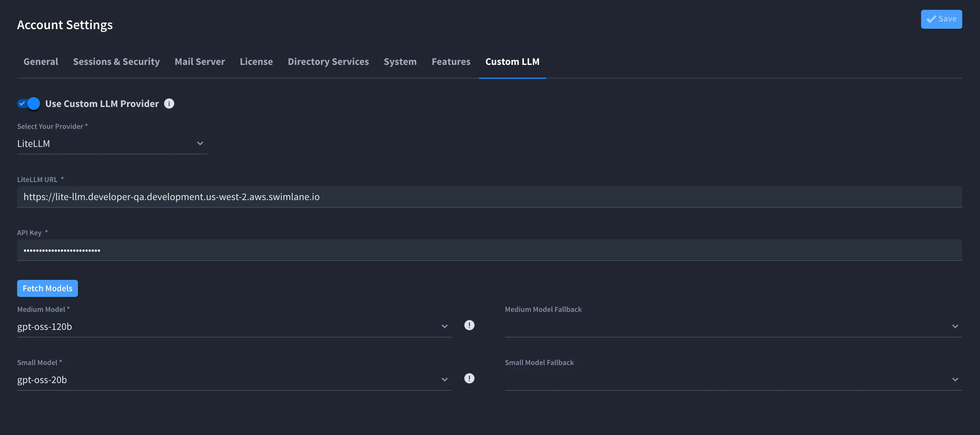
Task: Expand the Medium Model dropdown
Action: [x=234, y=327]
